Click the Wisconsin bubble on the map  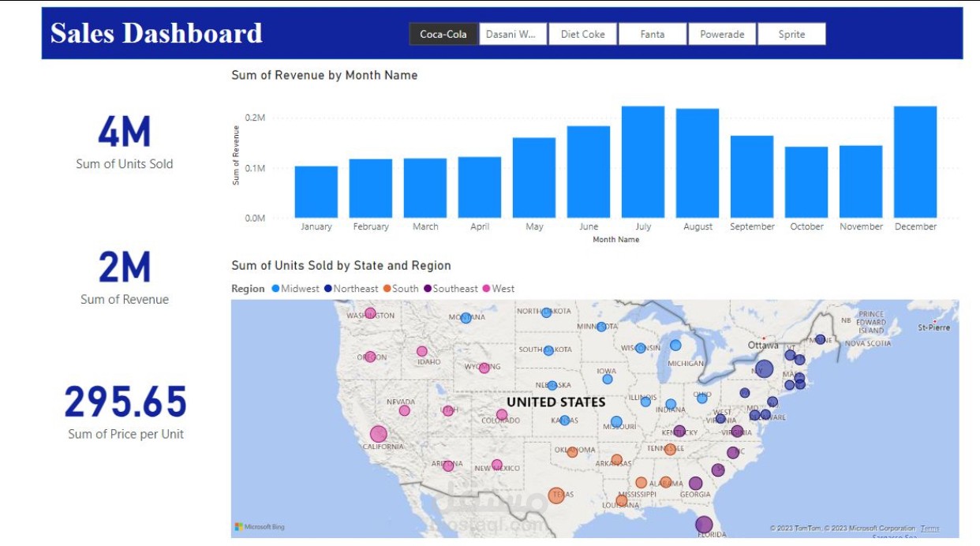641,348
